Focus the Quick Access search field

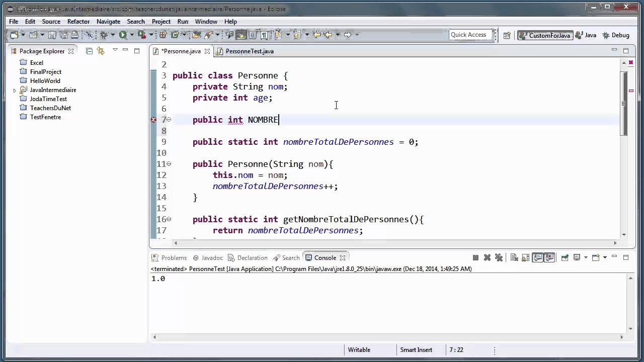point(470,35)
